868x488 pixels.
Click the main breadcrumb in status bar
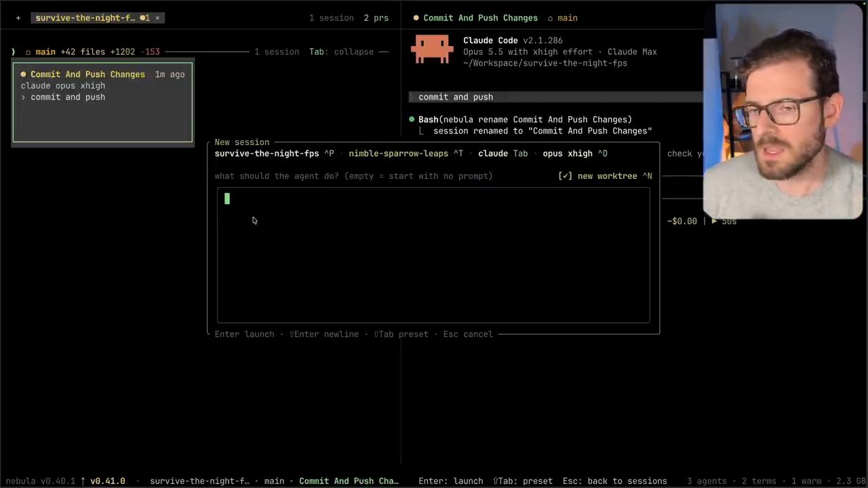pyautogui.click(x=274, y=481)
